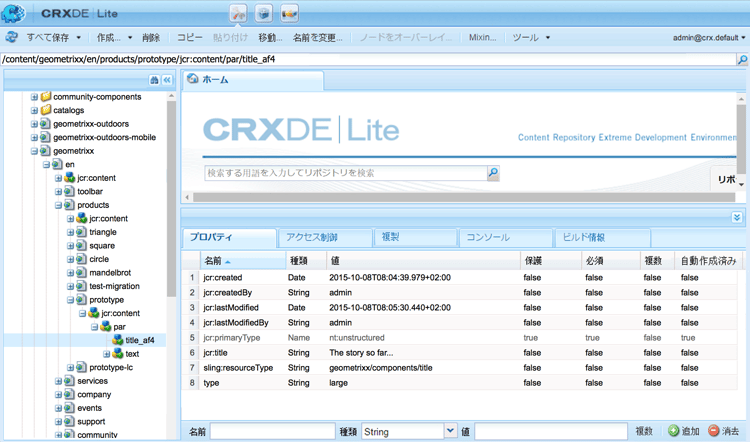
Task: Click the CRXDE logo in top-left
Action: click(13, 13)
